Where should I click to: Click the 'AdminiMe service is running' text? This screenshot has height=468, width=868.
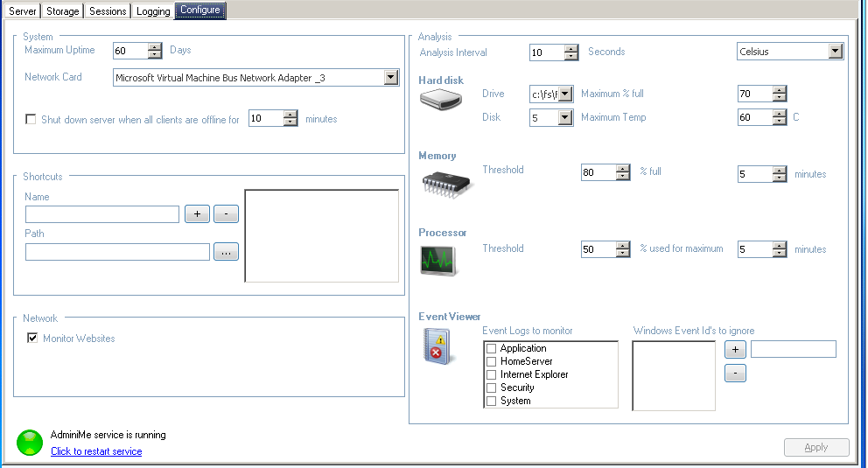(108, 435)
